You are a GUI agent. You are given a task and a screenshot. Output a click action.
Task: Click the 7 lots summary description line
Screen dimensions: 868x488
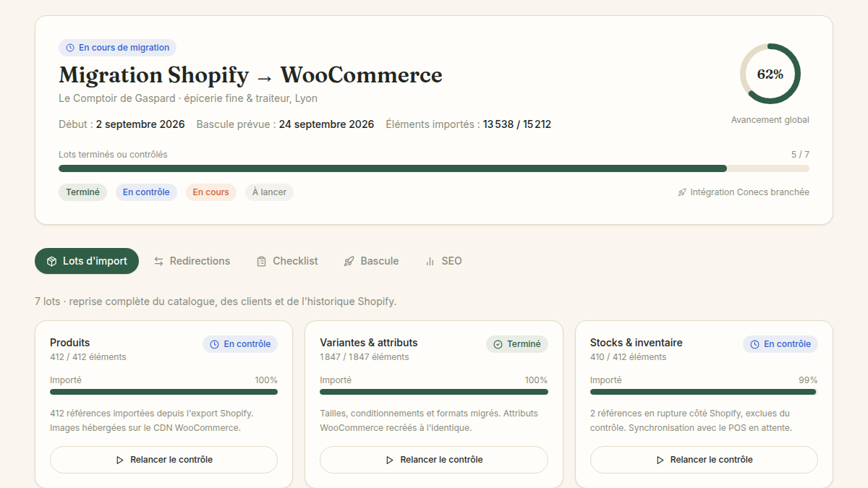click(216, 301)
